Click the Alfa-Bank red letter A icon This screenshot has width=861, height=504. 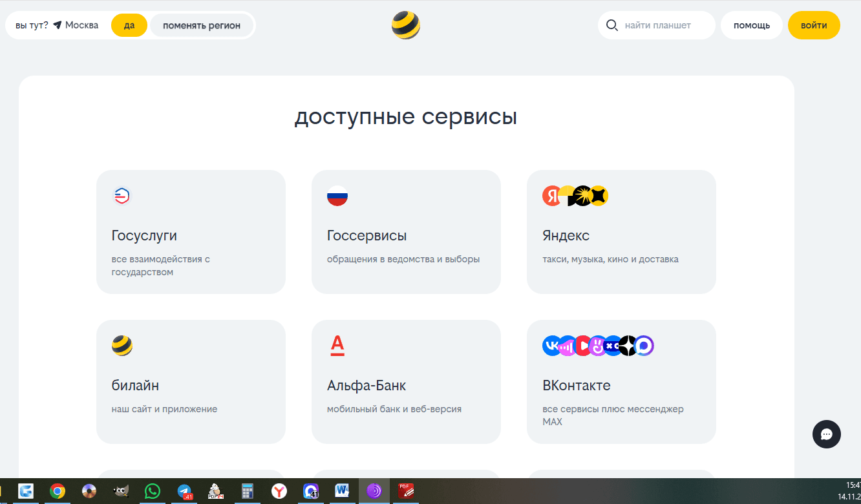(x=337, y=346)
